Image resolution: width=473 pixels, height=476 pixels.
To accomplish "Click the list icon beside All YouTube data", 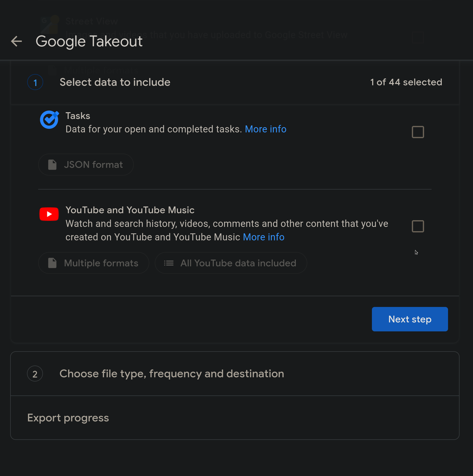I will click(x=169, y=263).
